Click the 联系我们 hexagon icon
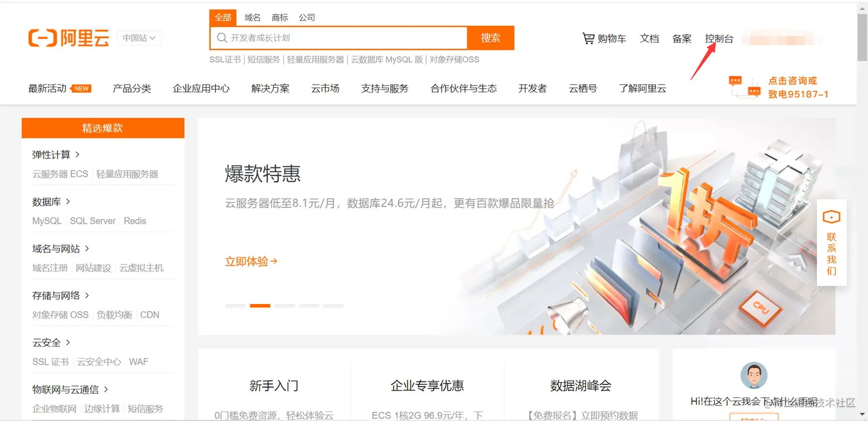The width and height of the screenshot is (868, 421). click(x=831, y=217)
